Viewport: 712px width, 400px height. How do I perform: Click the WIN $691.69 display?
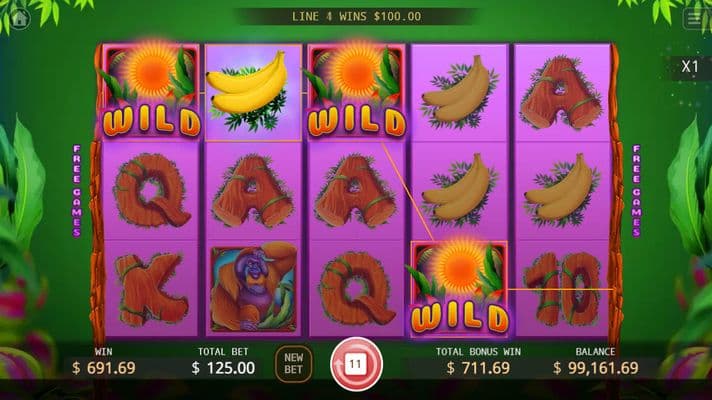pyautogui.click(x=104, y=361)
